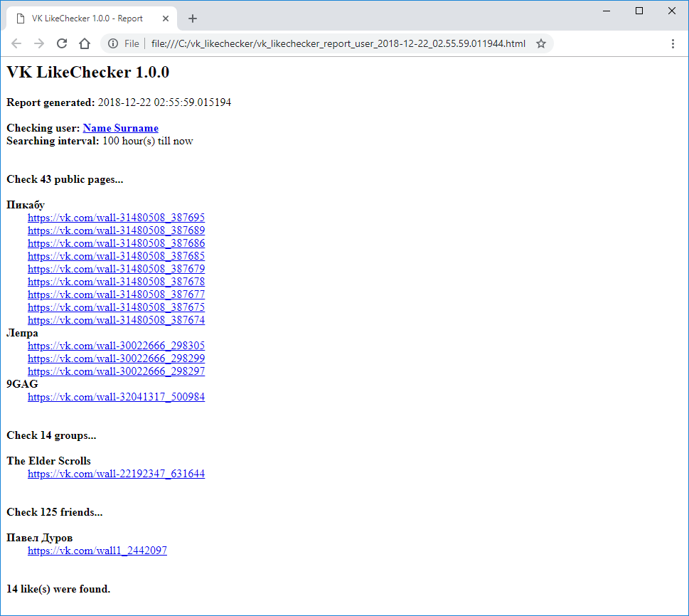Open the last Пикабу post wall-31480508_387674

[116, 320]
